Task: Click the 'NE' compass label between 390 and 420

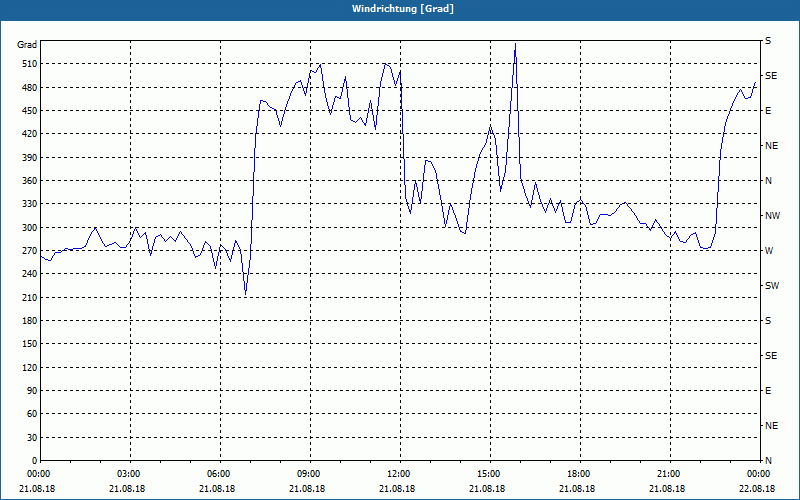Action: click(771, 146)
